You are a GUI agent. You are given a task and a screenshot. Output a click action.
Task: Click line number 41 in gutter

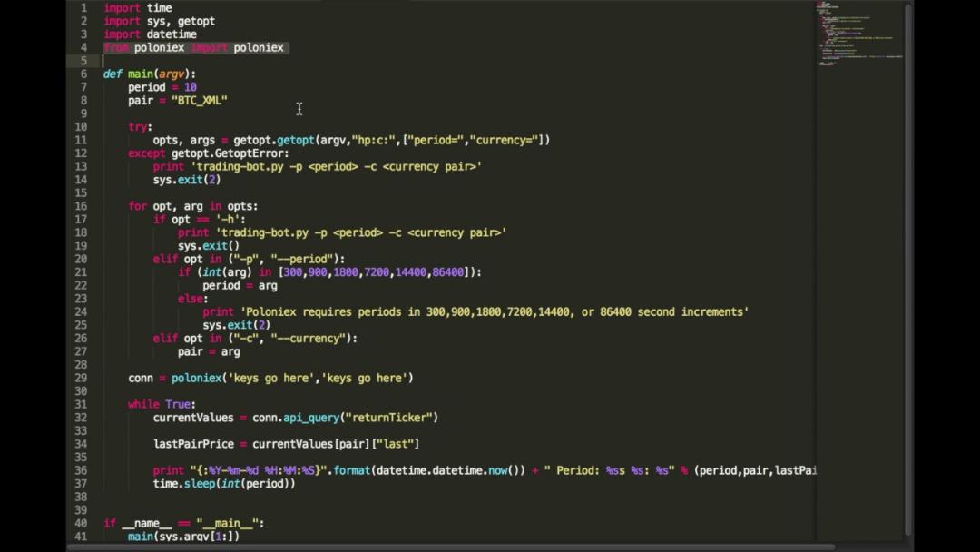(x=82, y=536)
